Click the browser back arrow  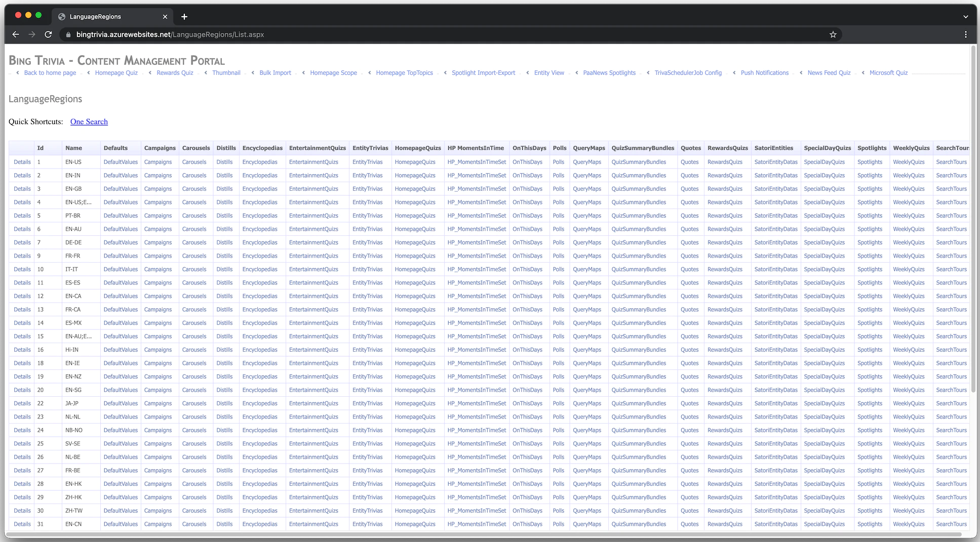pyautogui.click(x=16, y=34)
